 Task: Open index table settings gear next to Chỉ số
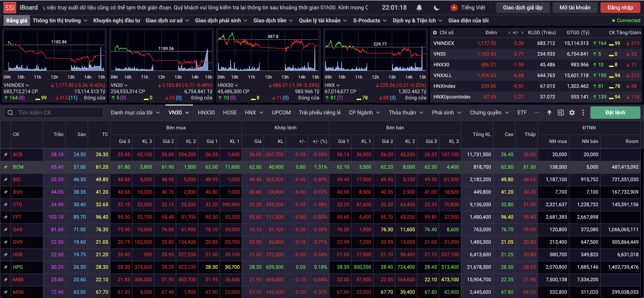coord(435,32)
